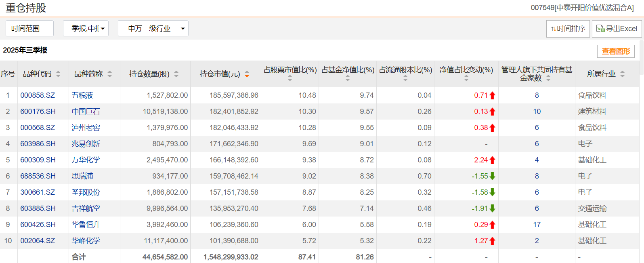Select 建筑材料 industry cell
Screen dimensions: 644x263
tap(592, 112)
